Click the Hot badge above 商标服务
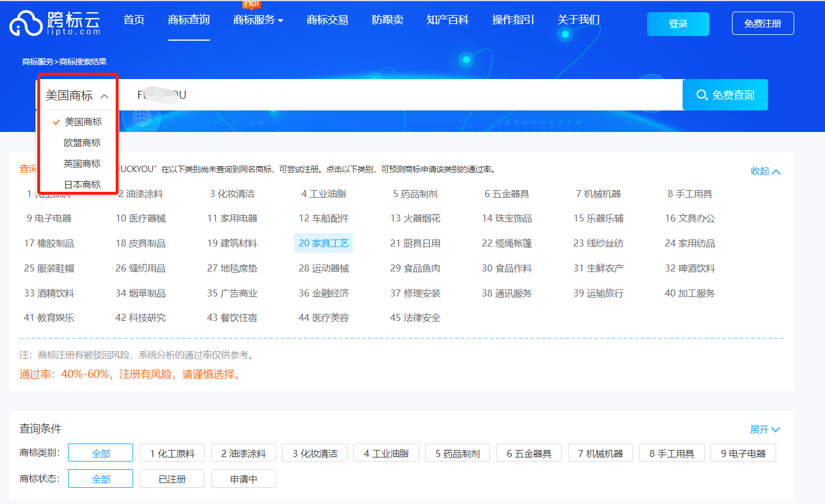 click(251, 4)
